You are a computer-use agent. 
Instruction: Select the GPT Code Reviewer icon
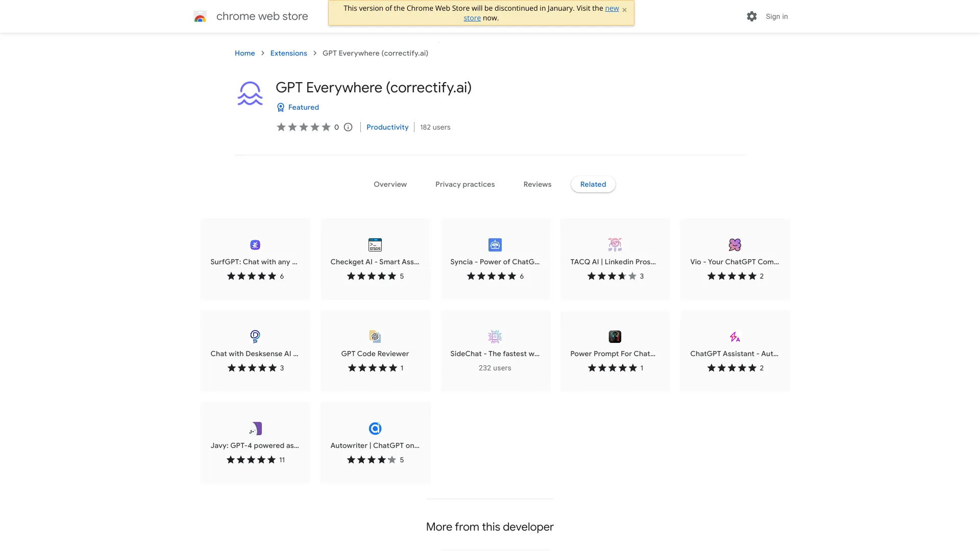[x=375, y=336]
